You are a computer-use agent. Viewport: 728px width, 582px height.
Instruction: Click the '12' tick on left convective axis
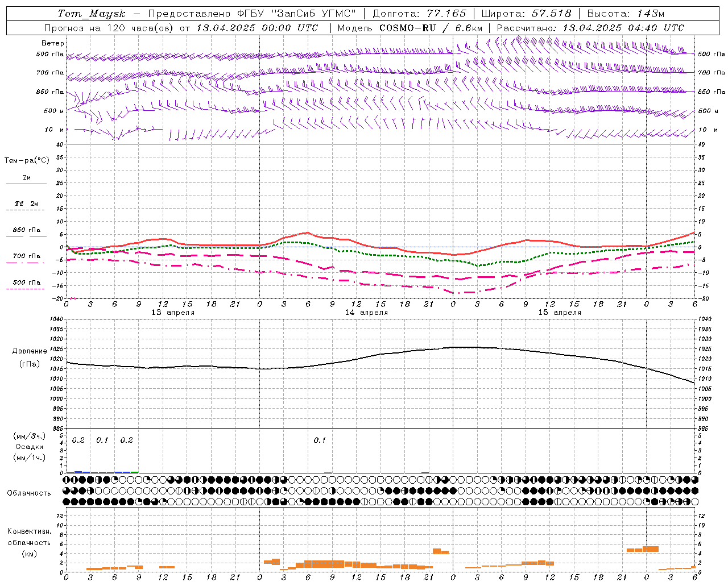[x=59, y=516]
